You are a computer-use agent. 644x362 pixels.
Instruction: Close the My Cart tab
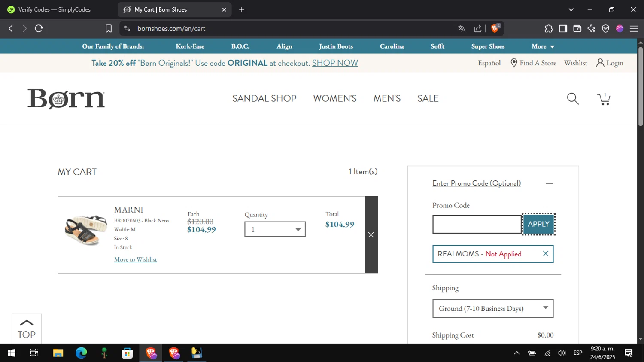point(224,9)
